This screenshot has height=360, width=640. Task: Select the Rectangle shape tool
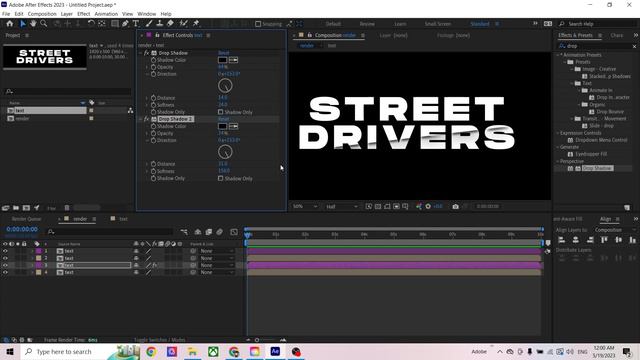pyautogui.click(x=115, y=24)
